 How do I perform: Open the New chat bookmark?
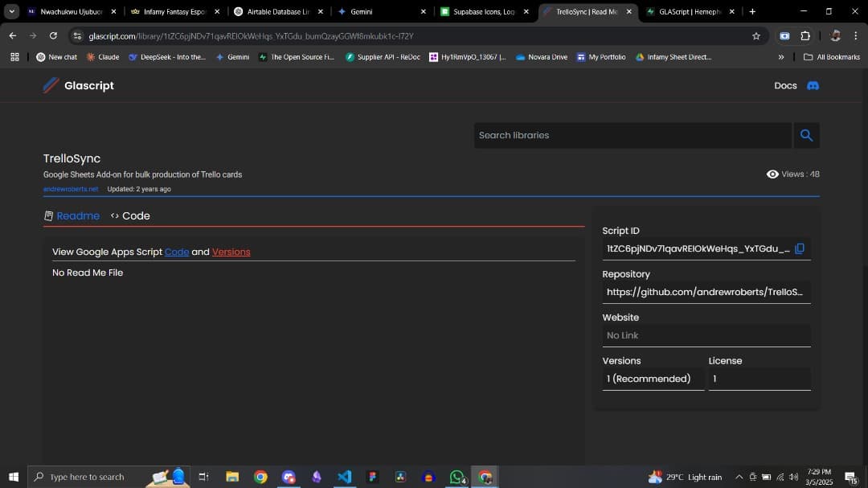point(56,57)
